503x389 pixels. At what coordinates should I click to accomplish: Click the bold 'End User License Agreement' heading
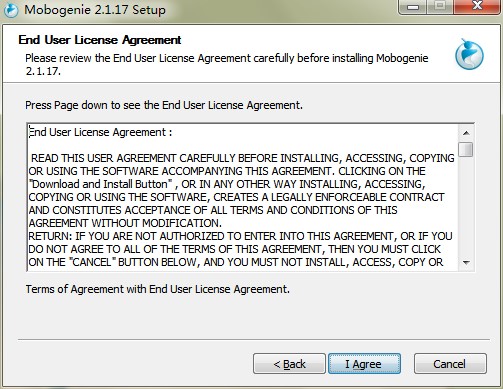100,40
